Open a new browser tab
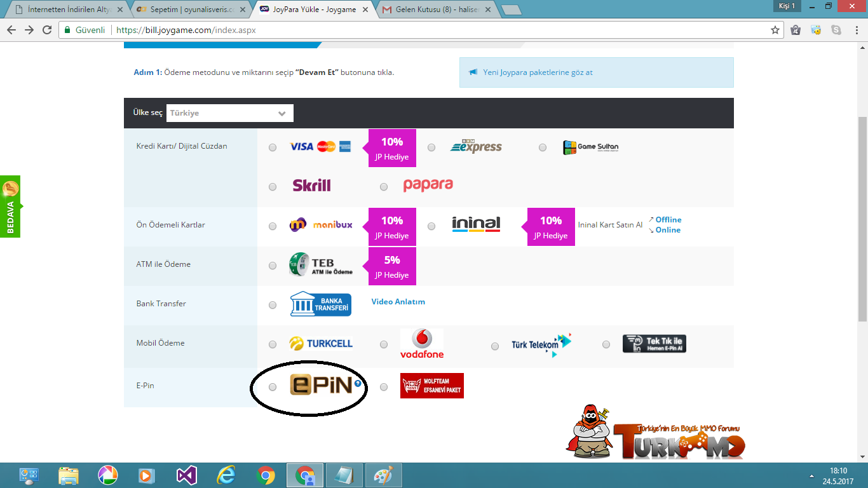Screen dimensions: 868x488 click(x=512, y=10)
